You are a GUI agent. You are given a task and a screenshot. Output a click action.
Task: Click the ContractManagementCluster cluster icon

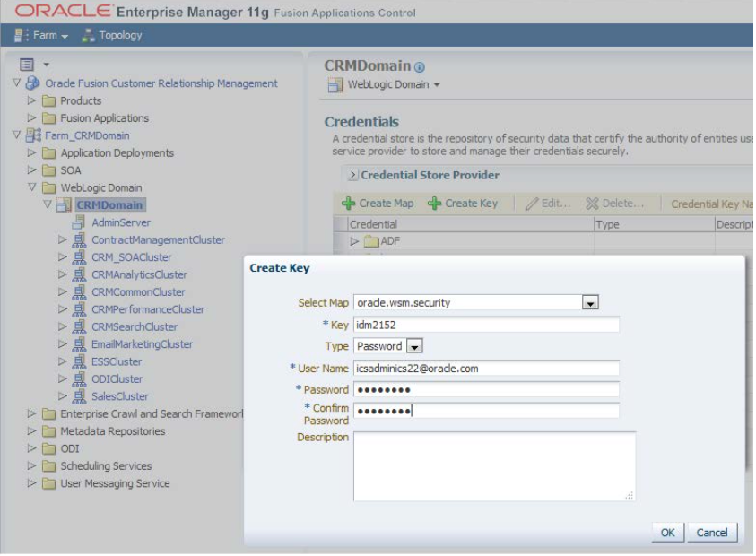79,239
